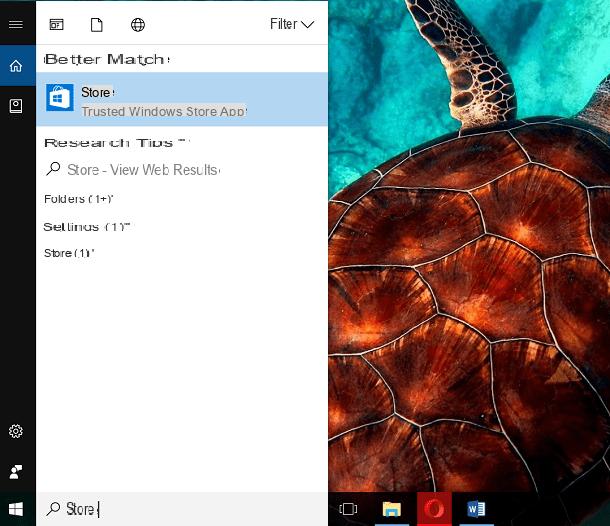Click the Better Match heading
This screenshot has height=526, width=610.
coord(107,59)
